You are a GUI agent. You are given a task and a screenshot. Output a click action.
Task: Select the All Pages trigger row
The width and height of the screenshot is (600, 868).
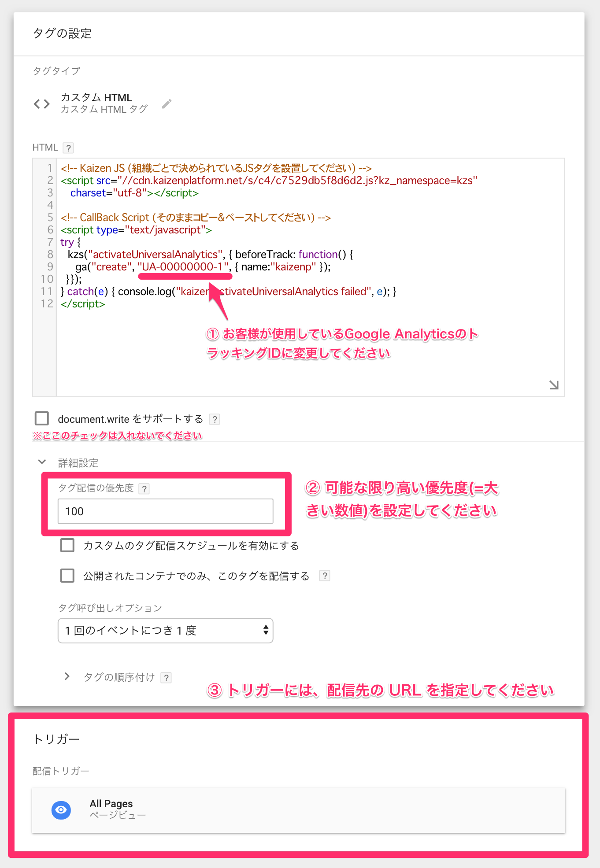[299, 810]
